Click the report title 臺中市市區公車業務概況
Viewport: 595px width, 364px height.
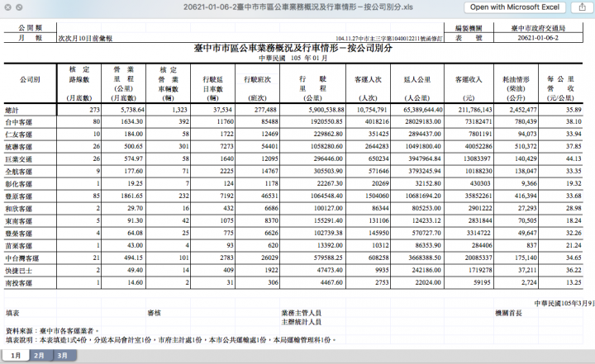pos(293,48)
